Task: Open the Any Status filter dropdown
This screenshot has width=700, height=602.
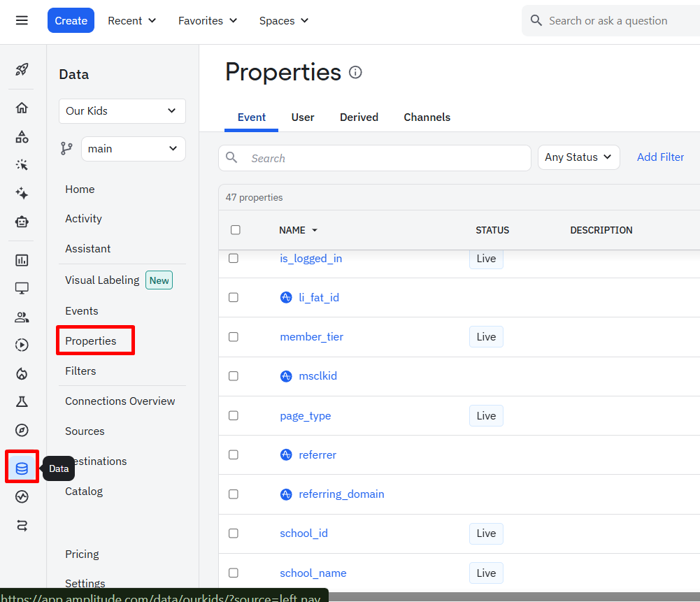Action: tap(578, 157)
